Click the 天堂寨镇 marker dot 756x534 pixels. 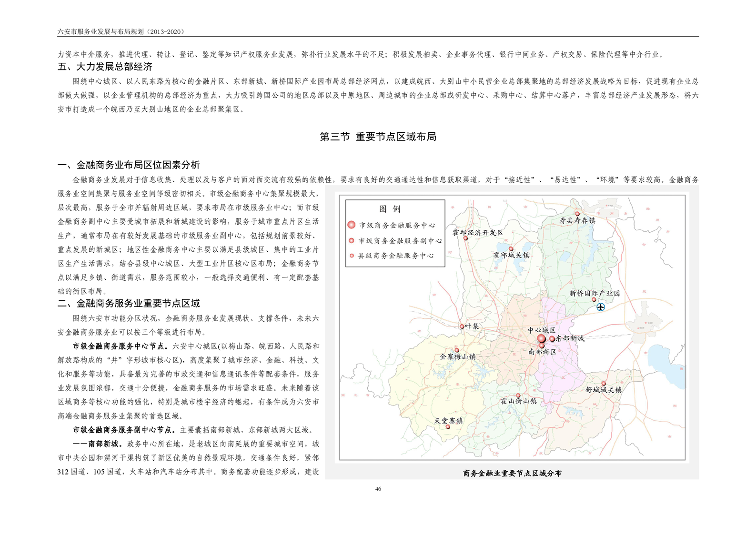(448, 427)
